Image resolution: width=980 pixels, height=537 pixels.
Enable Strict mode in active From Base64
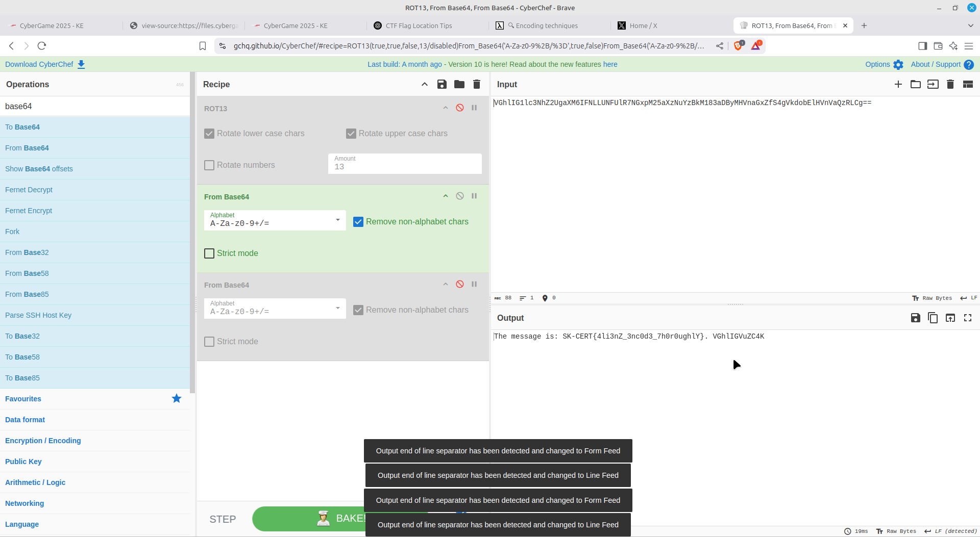tap(209, 253)
